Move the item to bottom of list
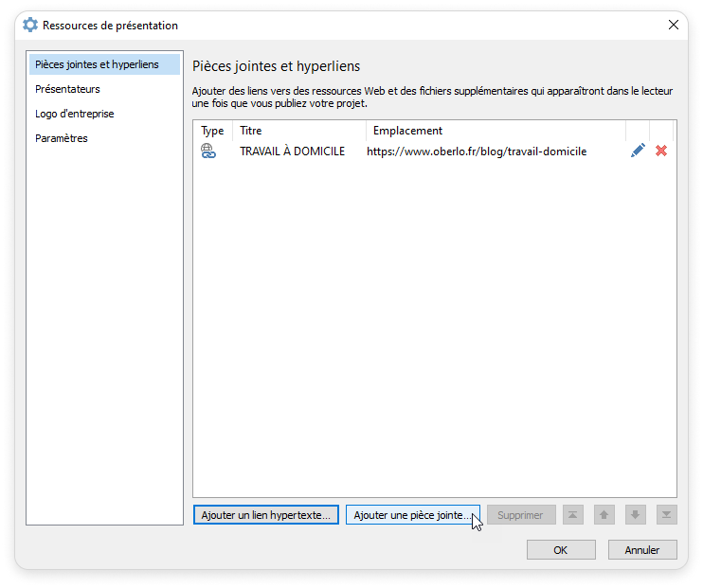The width and height of the screenshot is (703, 588). (x=667, y=515)
